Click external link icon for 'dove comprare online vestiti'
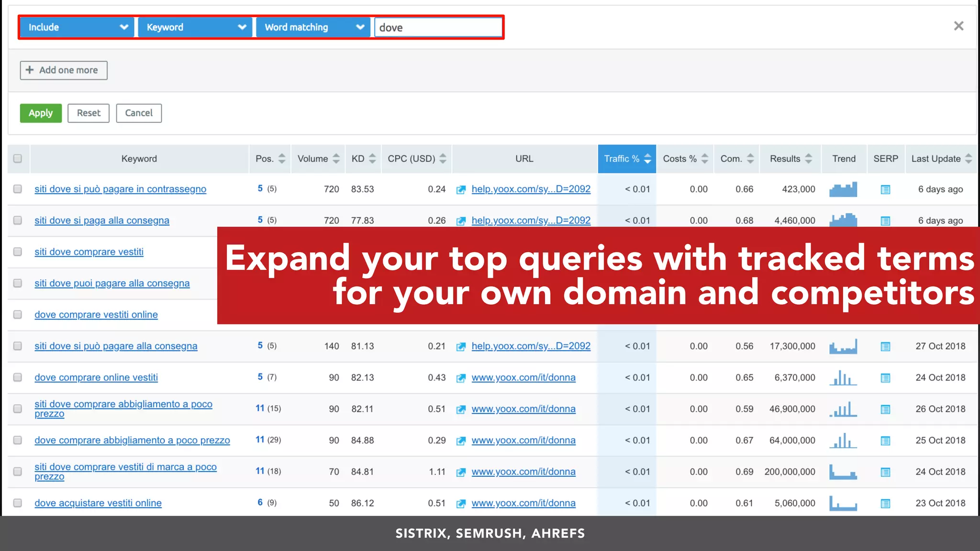The height and width of the screenshot is (551, 980). pos(461,378)
